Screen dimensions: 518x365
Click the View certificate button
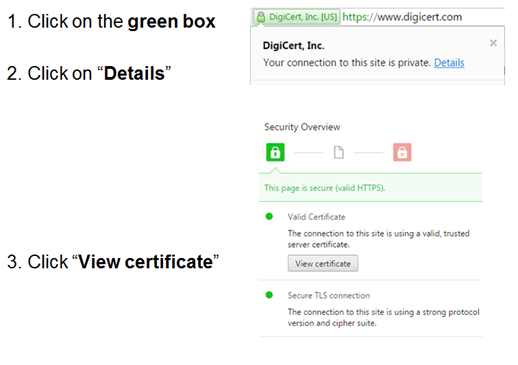pyautogui.click(x=323, y=264)
